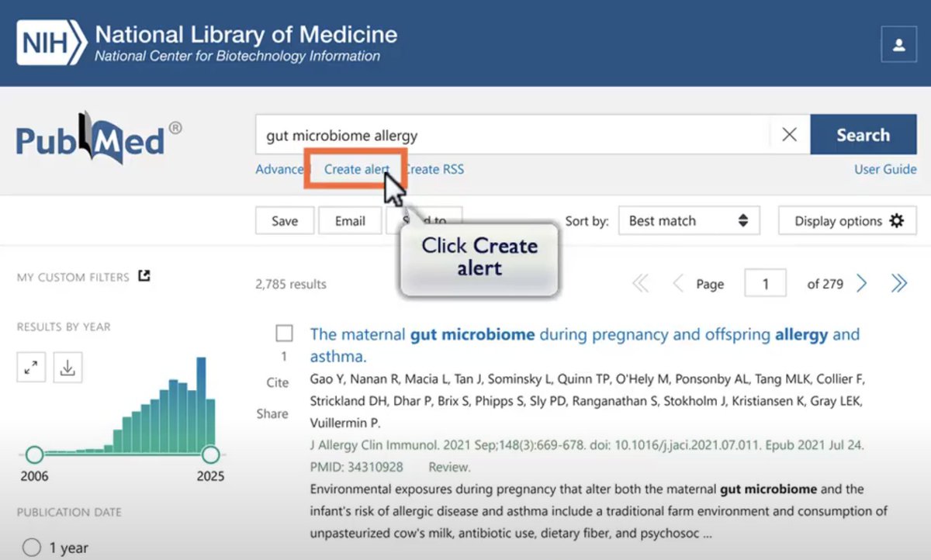Select the 2025 end year slider handle
Image resolution: width=931 pixels, height=560 pixels.
tap(210, 455)
